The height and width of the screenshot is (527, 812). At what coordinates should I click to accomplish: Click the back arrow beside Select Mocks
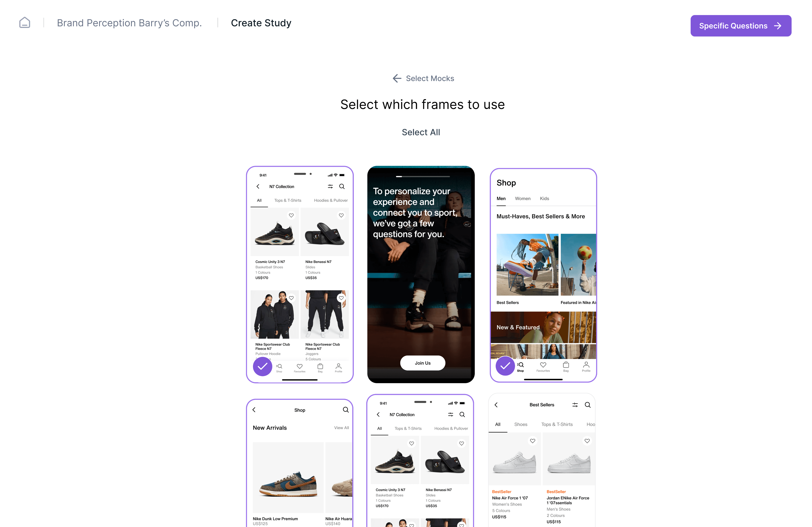(397, 78)
